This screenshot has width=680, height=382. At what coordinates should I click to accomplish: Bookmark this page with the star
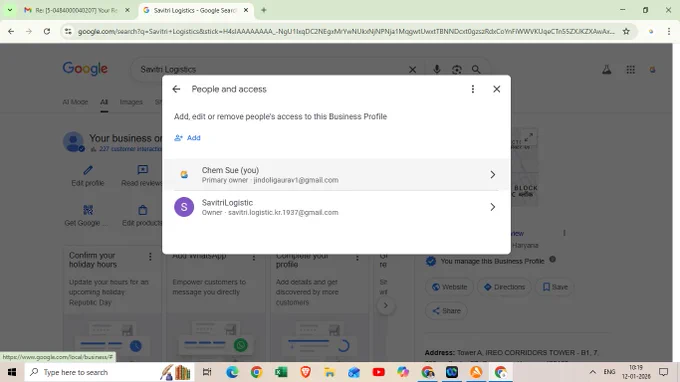point(626,31)
